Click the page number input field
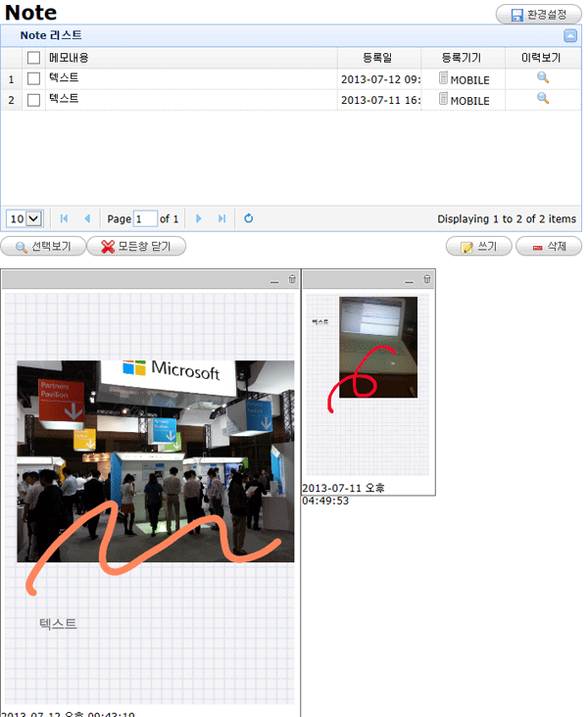The width and height of the screenshot is (588, 717). pyautogui.click(x=145, y=218)
